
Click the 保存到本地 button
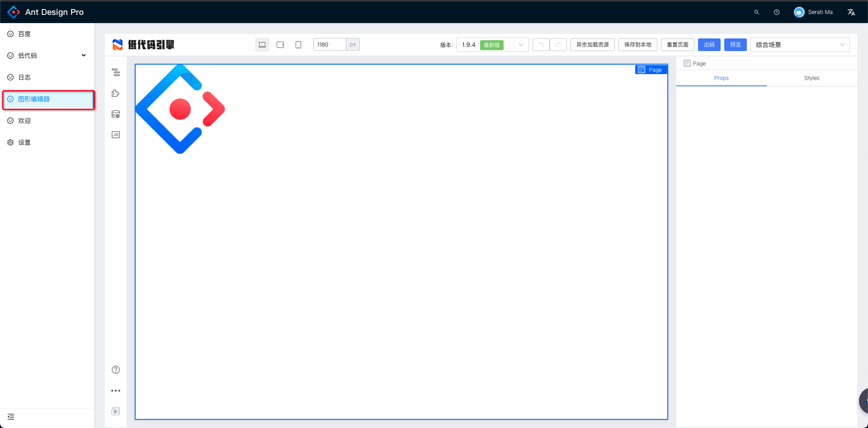coord(638,45)
